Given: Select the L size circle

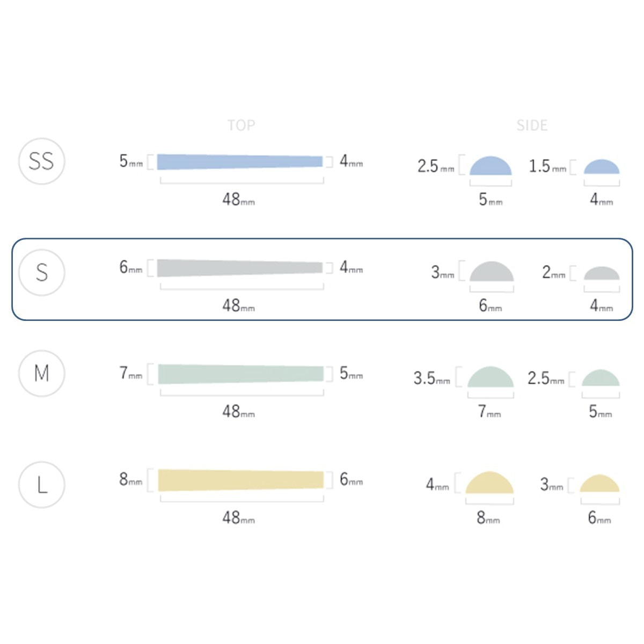Looking at the screenshot, I should pos(42,485).
